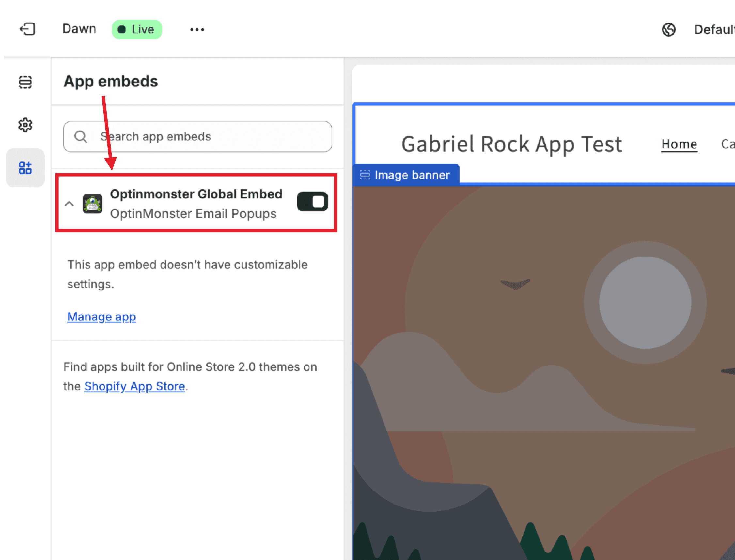Select the Sections panel icon in sidebar

tap(25, 83)
